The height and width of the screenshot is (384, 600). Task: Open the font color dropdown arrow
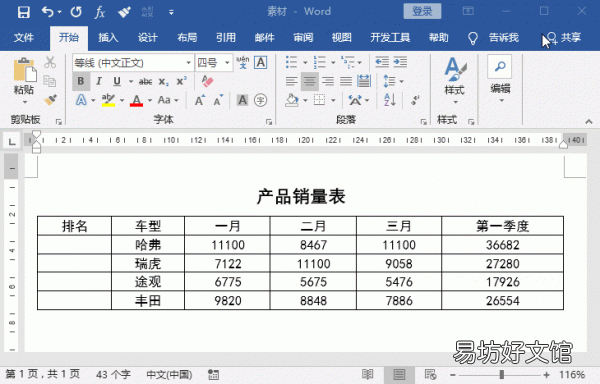tap(150, 101)
